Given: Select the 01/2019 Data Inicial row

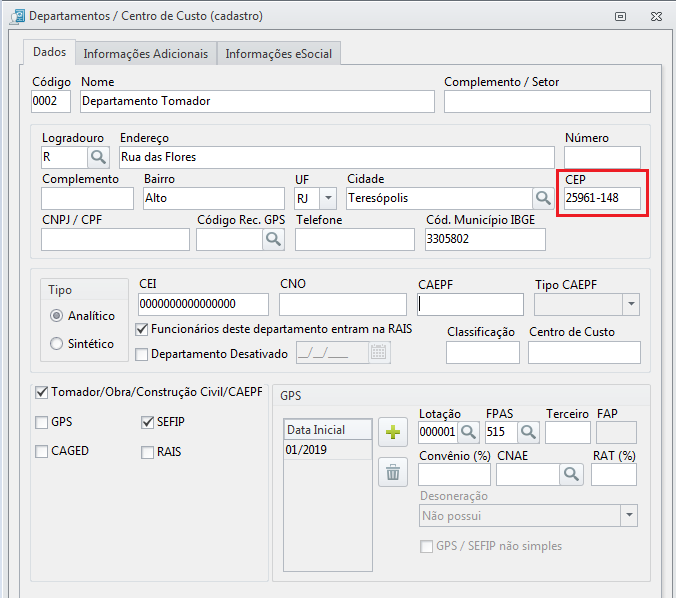Looking at the screenshot, I should pos(328,450).
